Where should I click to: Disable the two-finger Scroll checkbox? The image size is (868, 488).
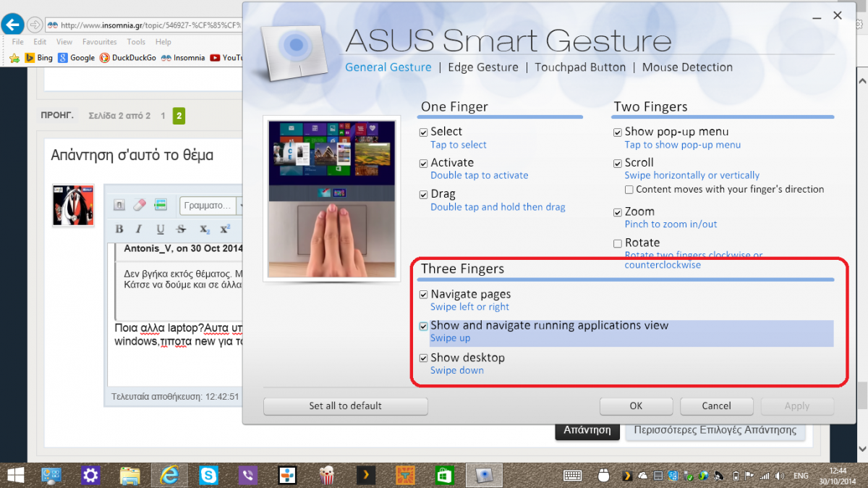pyautogui.click(x=618, y=164)
